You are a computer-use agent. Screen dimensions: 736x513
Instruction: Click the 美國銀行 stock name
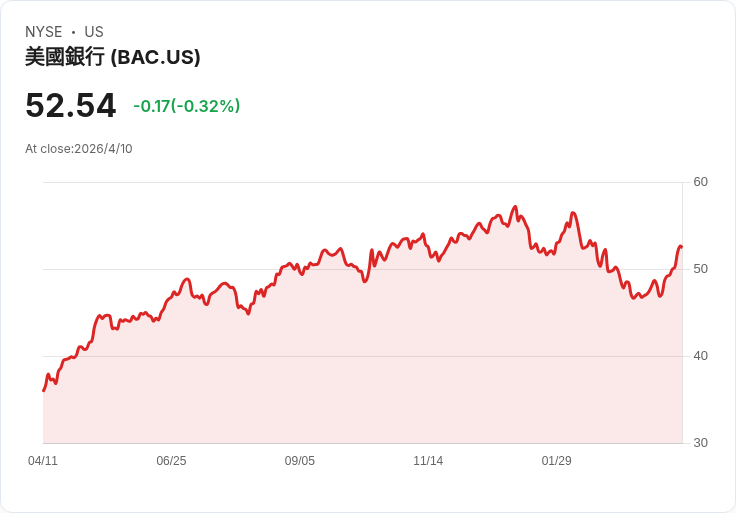(x=64, y=57)
